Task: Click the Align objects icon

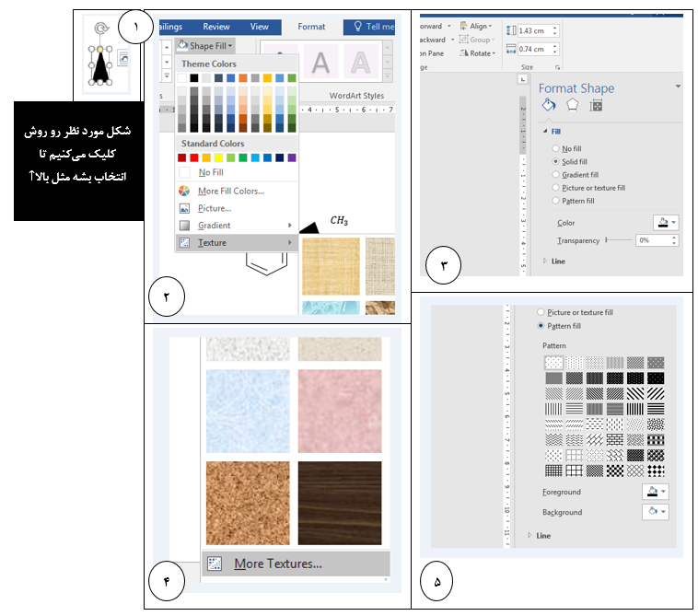Action: tap(463, 26)
